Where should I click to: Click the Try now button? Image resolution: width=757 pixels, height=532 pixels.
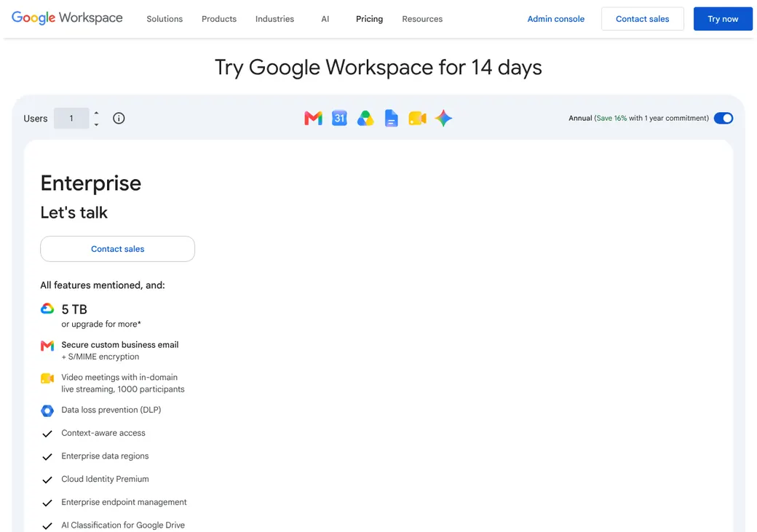[723, 19]
